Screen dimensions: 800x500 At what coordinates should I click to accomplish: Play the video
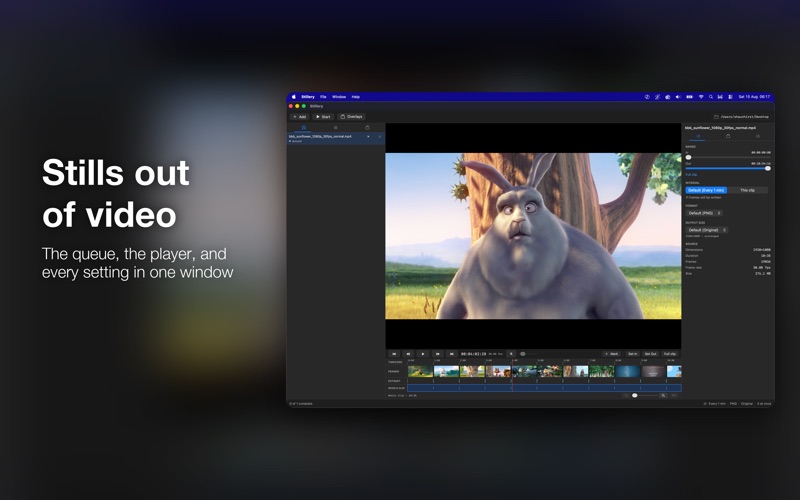422,354
